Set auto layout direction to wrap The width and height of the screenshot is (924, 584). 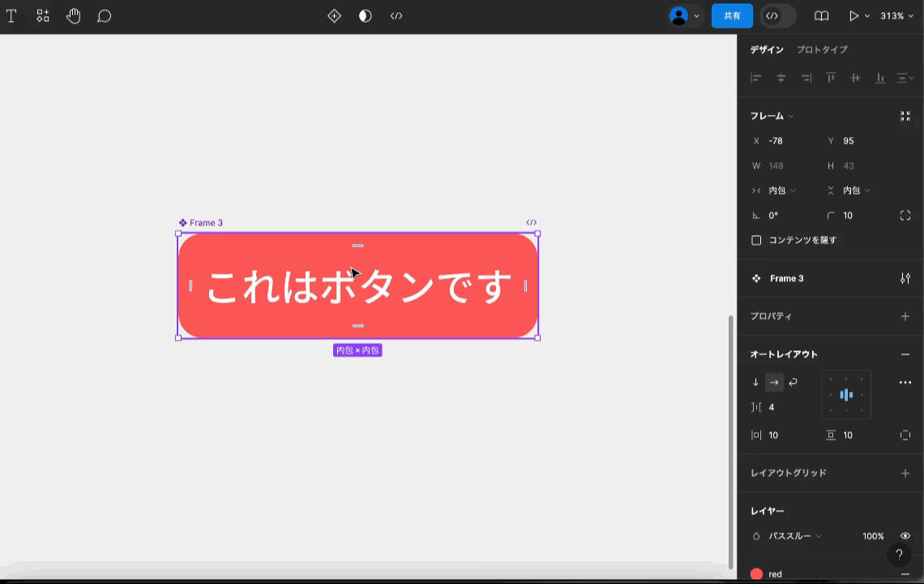click(794, 382)
